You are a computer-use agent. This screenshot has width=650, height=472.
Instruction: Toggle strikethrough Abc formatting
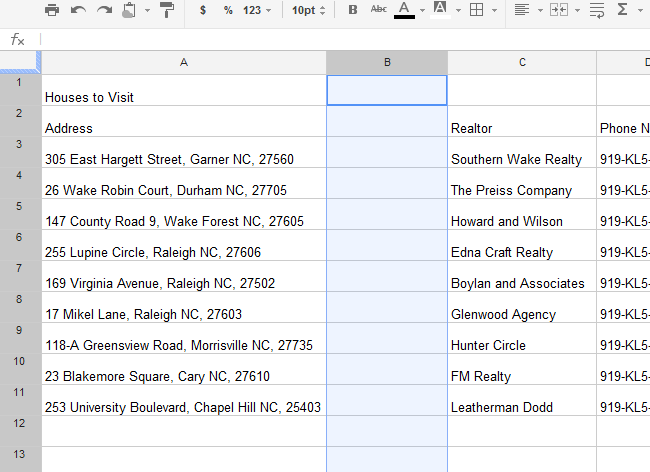(378, 9)
